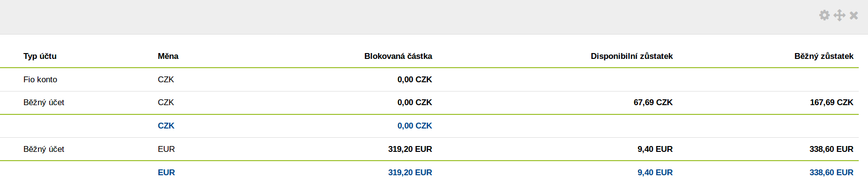Click the blue 338,60 EUR balance total
The width and height of the screenshot is (868, 184).
coord(831,172)
